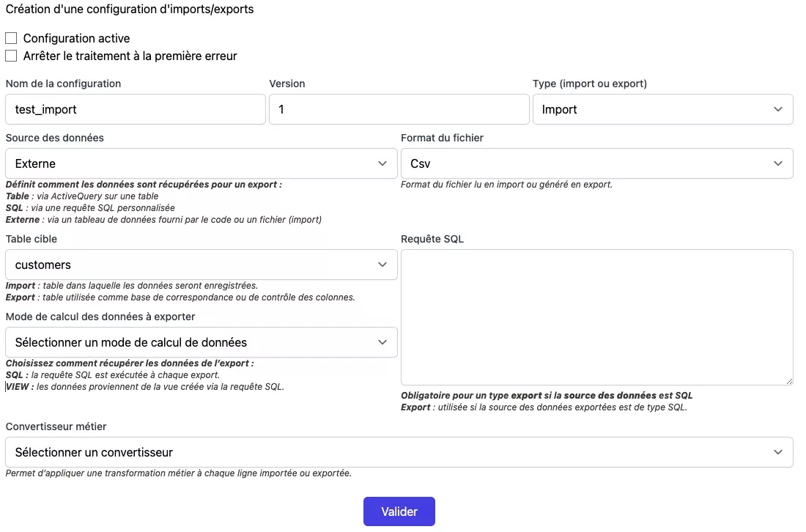
Task: Expand the Table cible dropdown showing customers
Action: click(201, 265)
